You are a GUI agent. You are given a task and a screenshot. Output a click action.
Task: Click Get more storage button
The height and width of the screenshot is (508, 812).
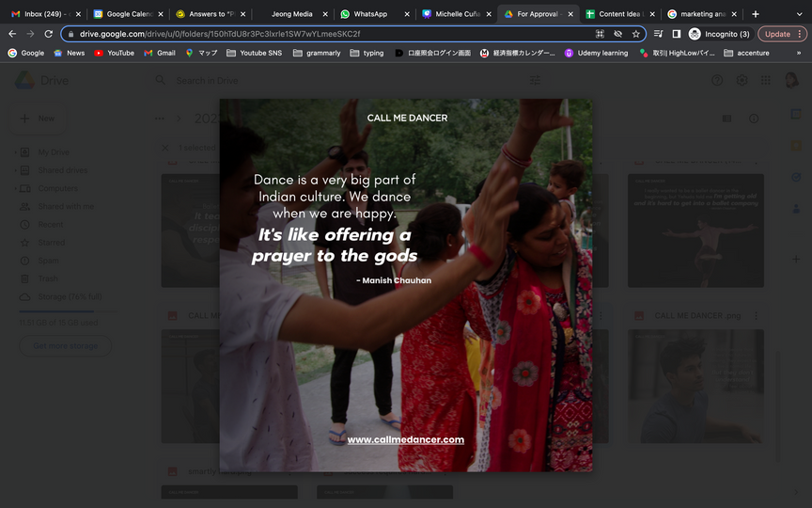(65, 346)
